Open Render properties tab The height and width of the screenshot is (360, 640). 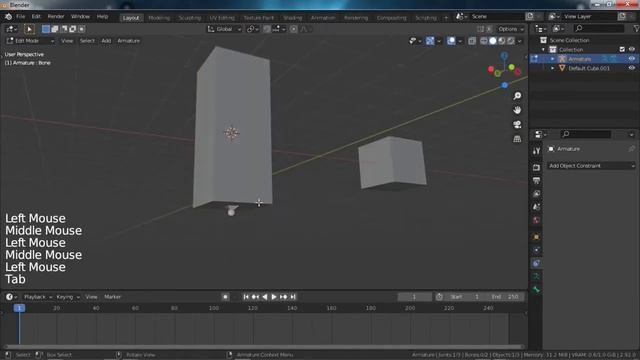click(x=536, y=167)
